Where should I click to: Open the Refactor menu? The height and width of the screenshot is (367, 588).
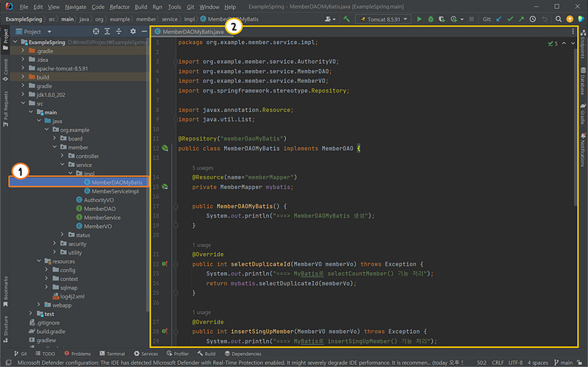pos(120,7)
